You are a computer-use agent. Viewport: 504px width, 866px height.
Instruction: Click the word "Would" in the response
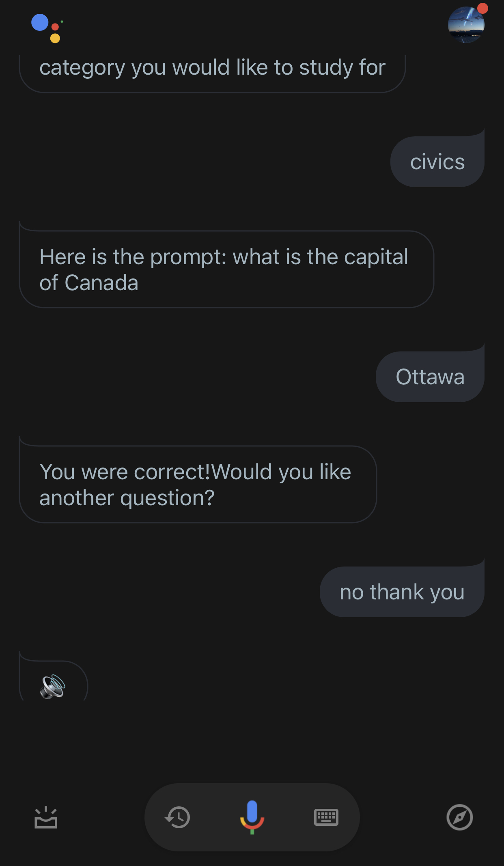coord(241,472)
